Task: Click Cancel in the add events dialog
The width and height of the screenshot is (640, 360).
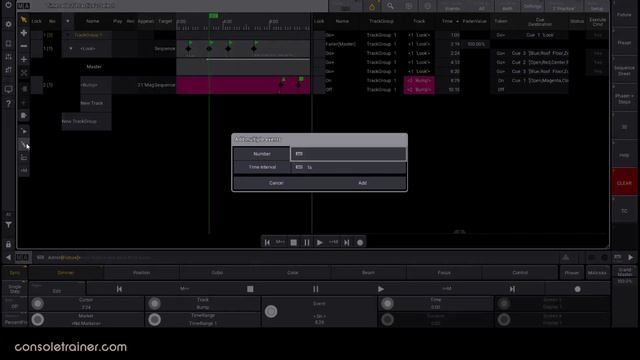Action: point(276,183)
